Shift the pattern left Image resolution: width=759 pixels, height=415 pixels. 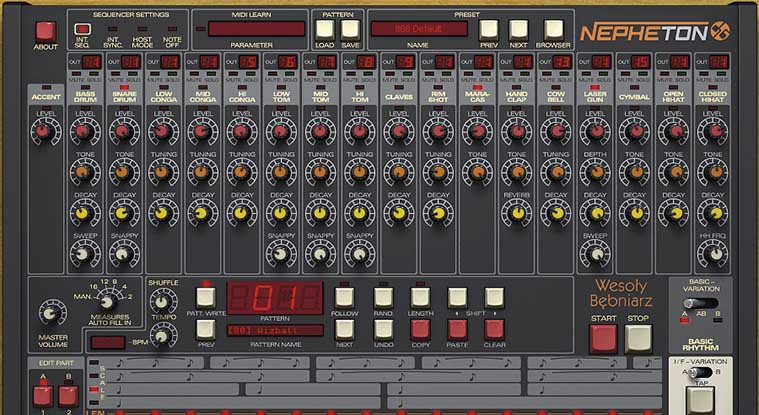[x=457, y=298]
